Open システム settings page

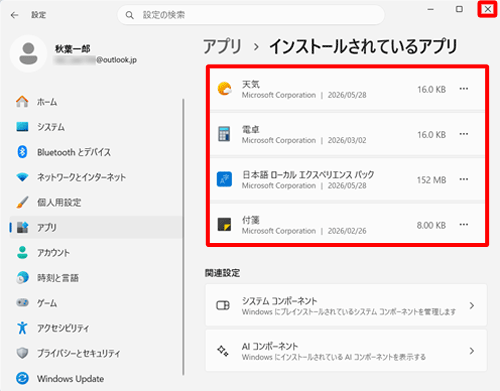pyautogui.click(x=96, y=127)
